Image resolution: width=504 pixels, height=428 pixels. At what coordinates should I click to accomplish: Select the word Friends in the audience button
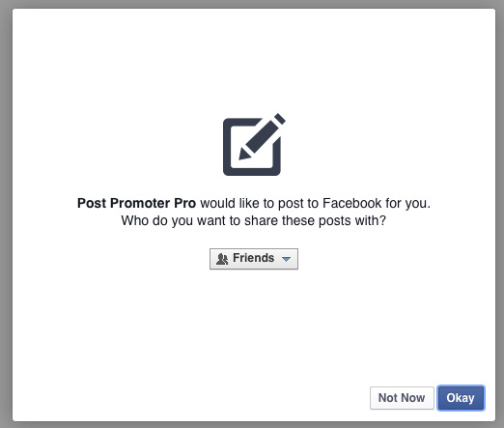coord(254,258)
